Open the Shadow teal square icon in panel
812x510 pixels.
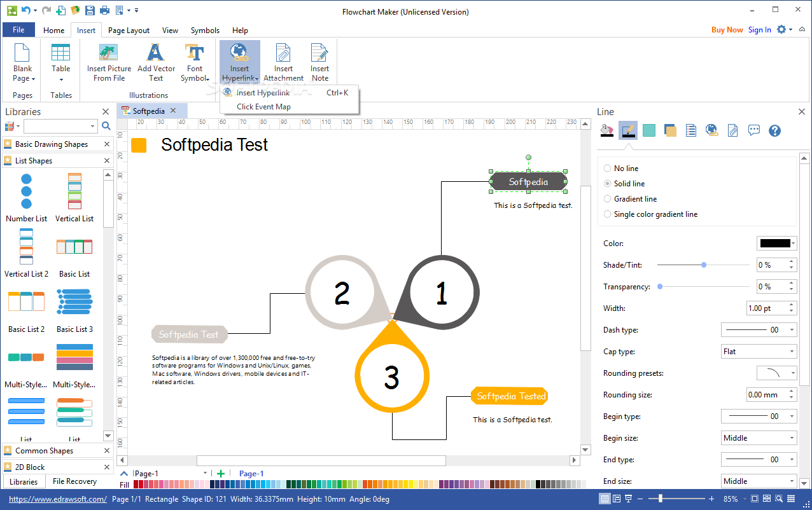point(649,130)
